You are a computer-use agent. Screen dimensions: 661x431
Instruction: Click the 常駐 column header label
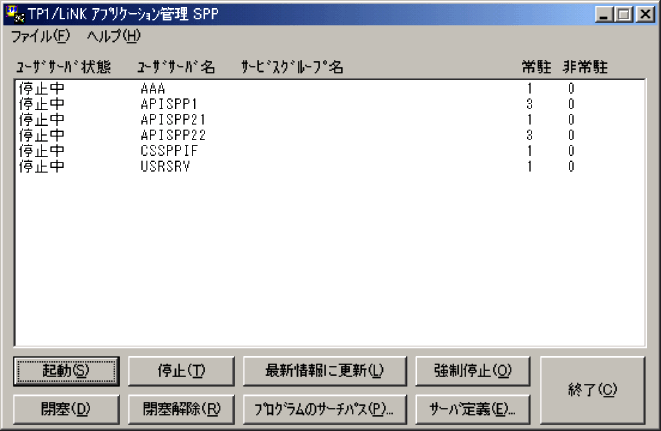(x=536, y=67)
